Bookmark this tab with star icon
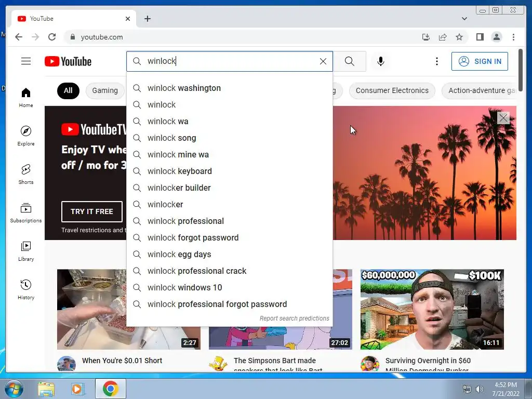532x399 pixels. coord(459,37)
